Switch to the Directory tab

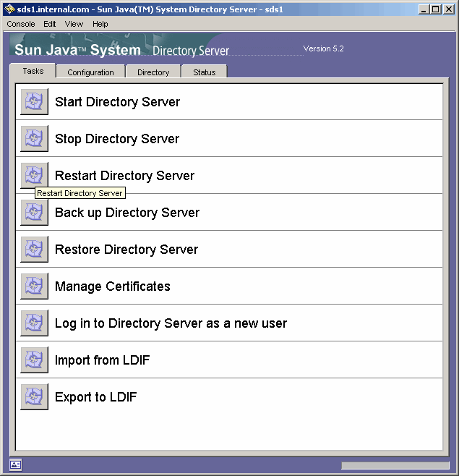click(x=153, y=72)
